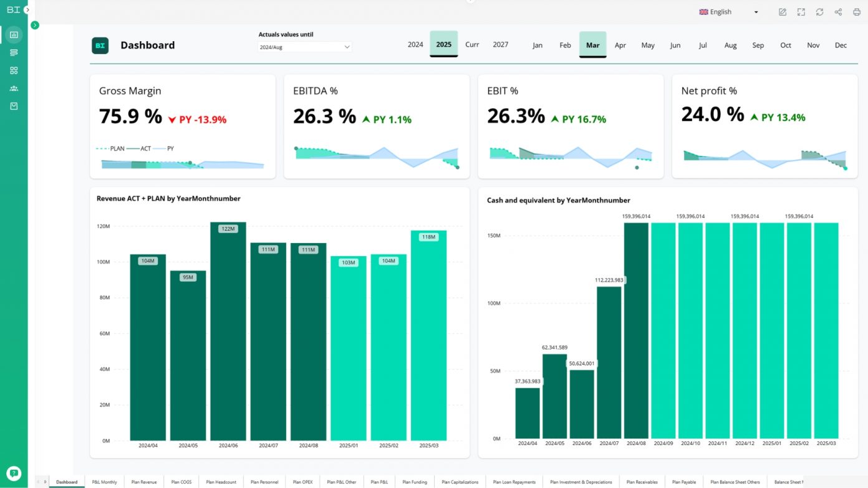Click the edit report pencil icon
Image resolution: width=868 pixels, height=488 pixels.
coord(783,12)
